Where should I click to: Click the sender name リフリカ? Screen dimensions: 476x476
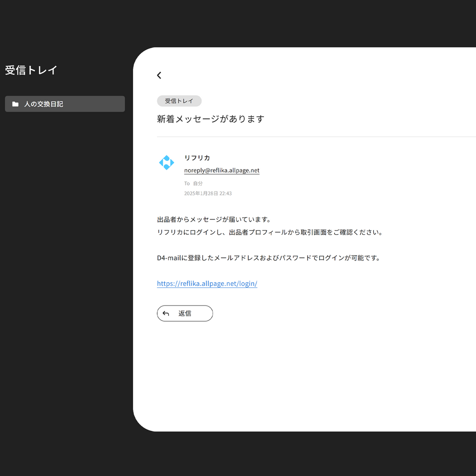click(197, 158)
